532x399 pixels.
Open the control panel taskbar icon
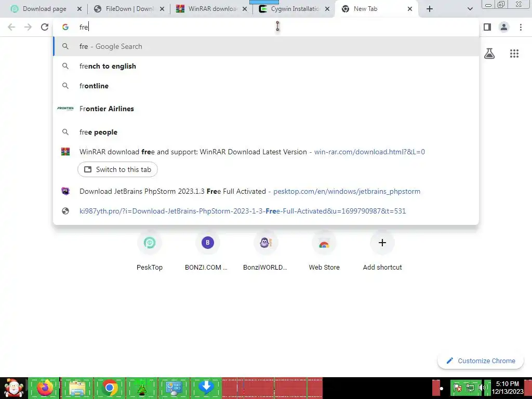[x=175, y=388]
